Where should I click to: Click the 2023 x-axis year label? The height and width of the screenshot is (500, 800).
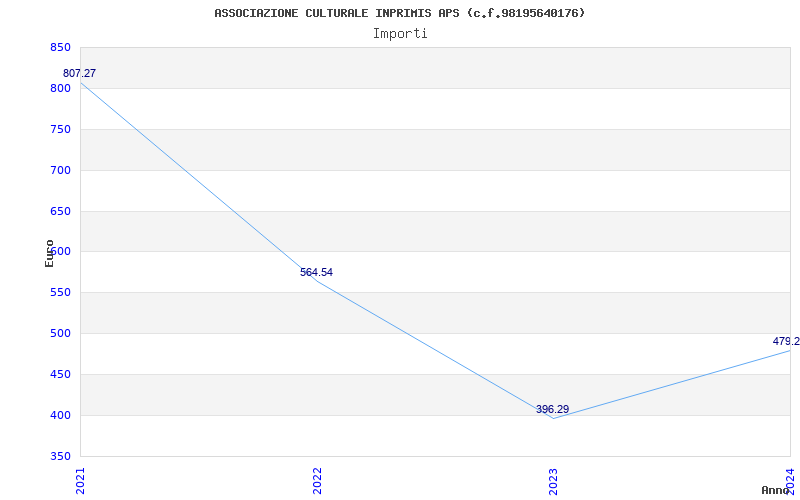click(x=554, y=481)
